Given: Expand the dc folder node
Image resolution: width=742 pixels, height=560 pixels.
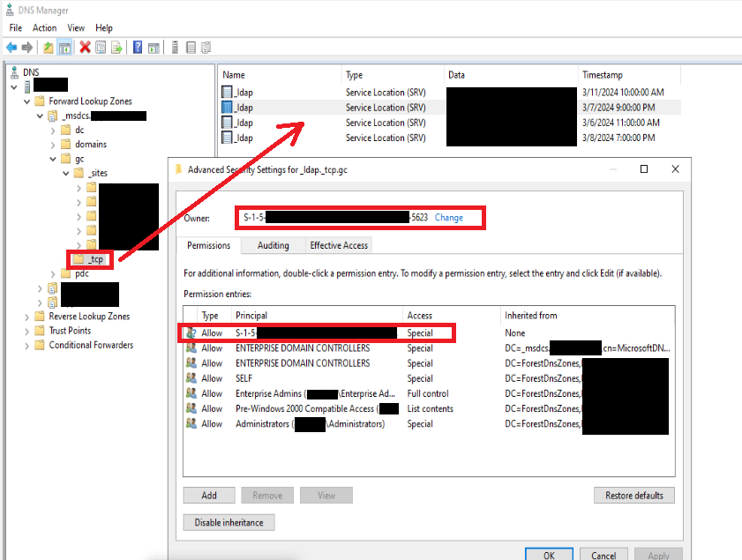Looking at the screenshot, I should [53, 131].
